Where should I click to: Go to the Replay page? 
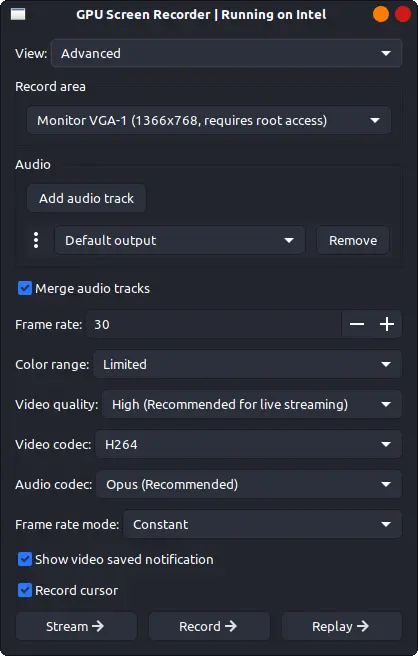pyautogui.click(x=342, y=626)
